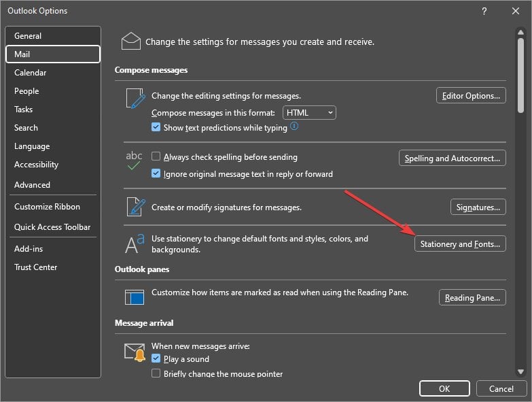Uncheck Show text predictions while typing
The width and height of the screenshot is (532, 402).
pyautogui.click(x=156, y=127)
